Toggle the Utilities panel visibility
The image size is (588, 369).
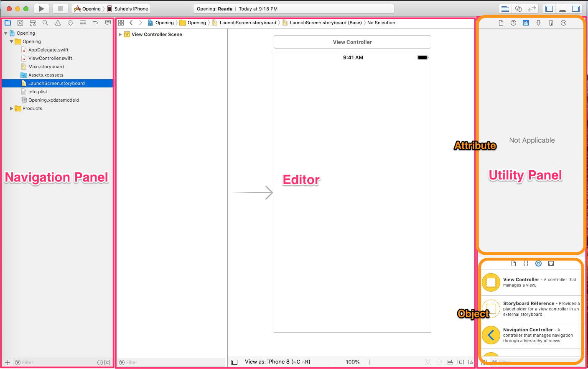576,9
